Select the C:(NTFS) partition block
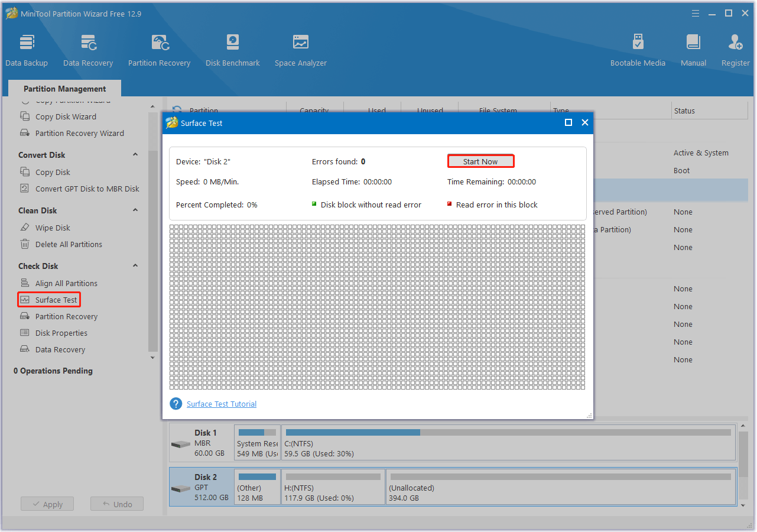Screen dimensions: 757x532 [509, 443]
